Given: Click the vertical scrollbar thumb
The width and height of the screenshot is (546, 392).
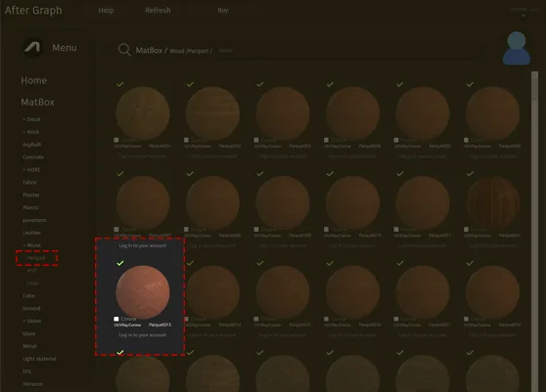Looking at the screenshot, I should pos(534,86).
